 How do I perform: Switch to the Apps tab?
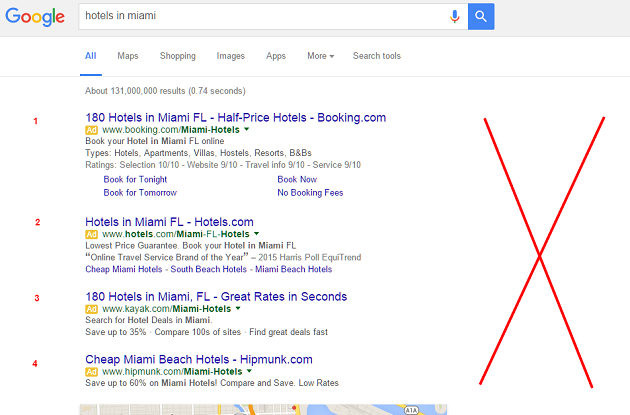point(276,56)
